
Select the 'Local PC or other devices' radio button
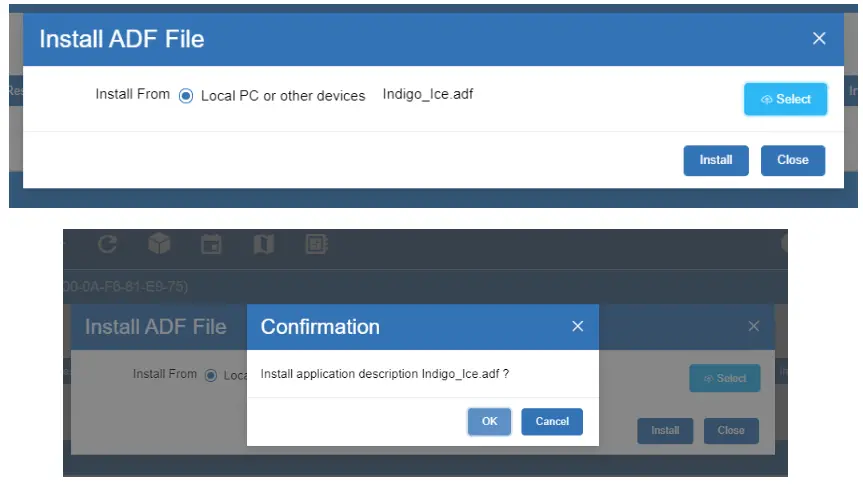pos(186,96)
